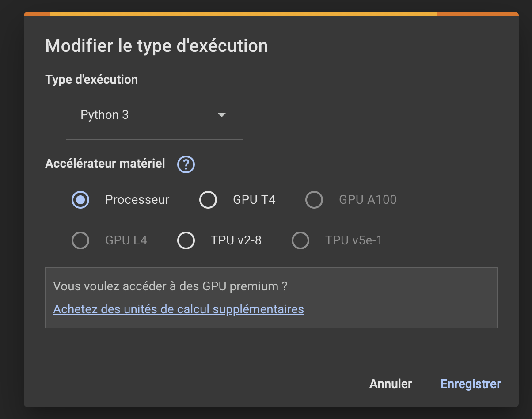Pick the TPU v5e-1 option
532x419 pixels.
(300, 240)
